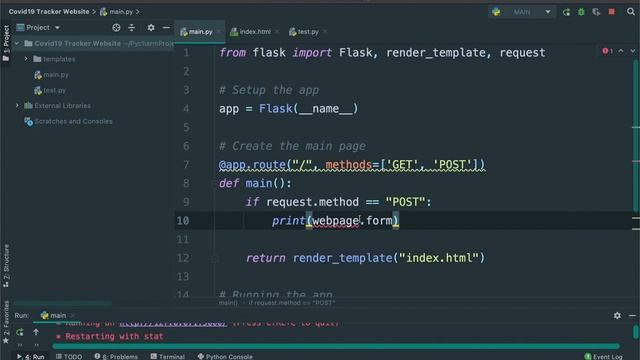Collapse all in the Project panel toolbar

131,27
